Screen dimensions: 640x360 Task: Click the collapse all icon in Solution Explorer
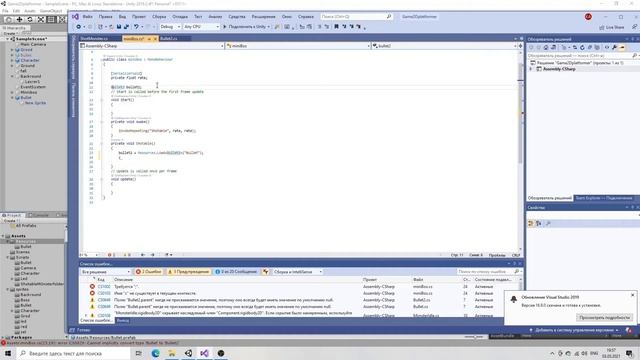tap(590, 47)
